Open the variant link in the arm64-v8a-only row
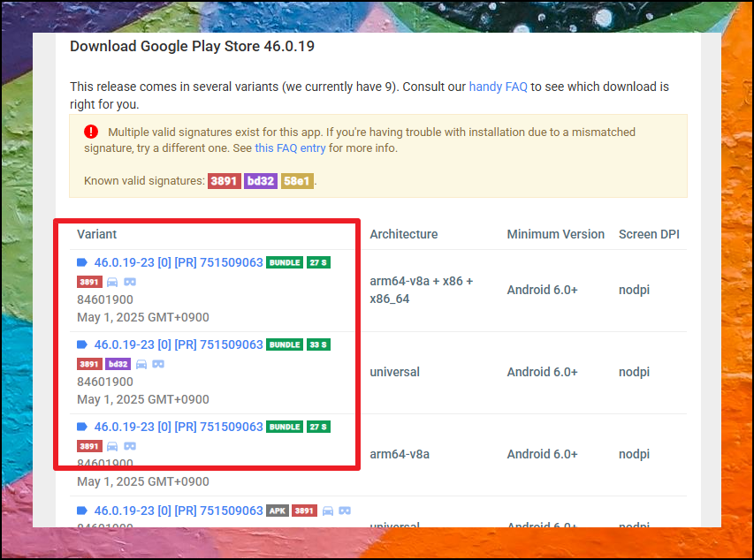Screen dimensions: 754x560 point(179,427)
